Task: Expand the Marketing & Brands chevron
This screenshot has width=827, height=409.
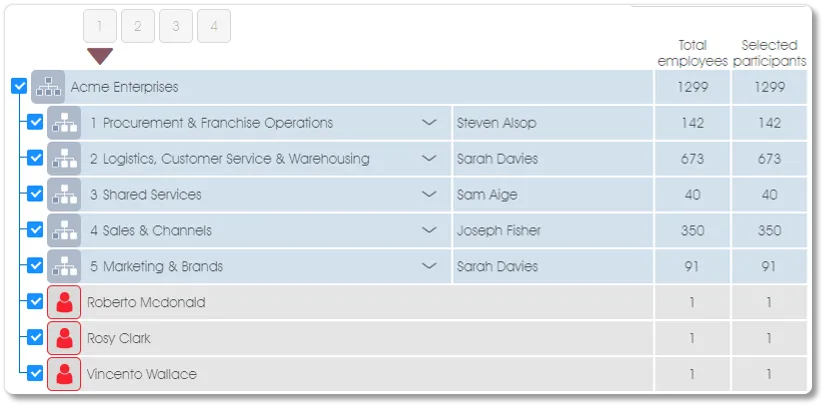Action: tap(429, 267)
